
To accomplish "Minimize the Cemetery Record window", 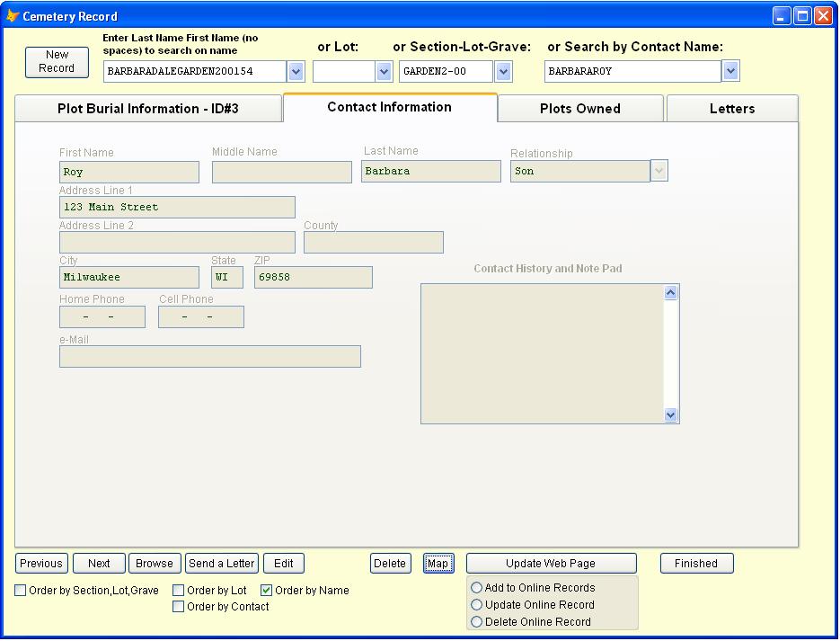I will [782, 16].
